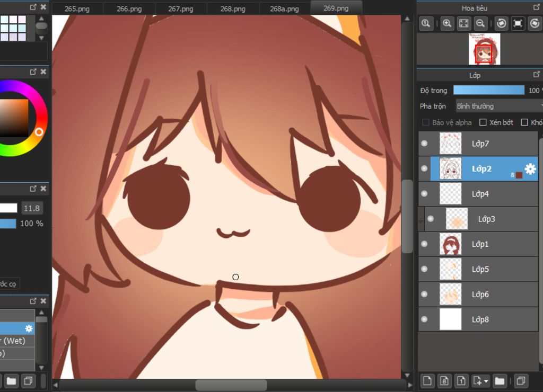Rotate canvas clockwise in navigator

click(535, 23)
